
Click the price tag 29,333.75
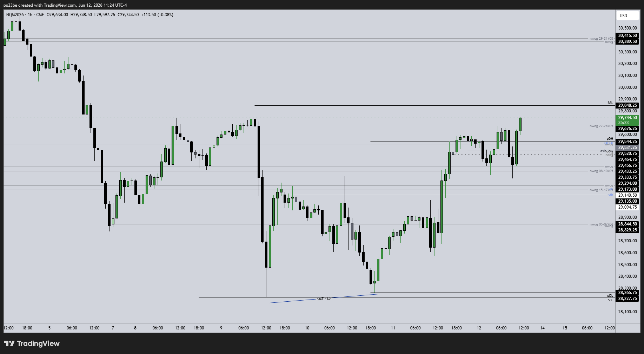click(628, 177)
